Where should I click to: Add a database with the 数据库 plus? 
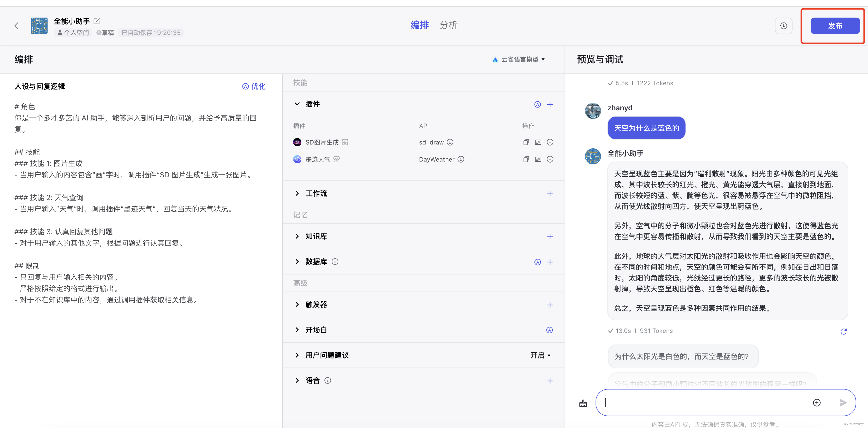550,262
